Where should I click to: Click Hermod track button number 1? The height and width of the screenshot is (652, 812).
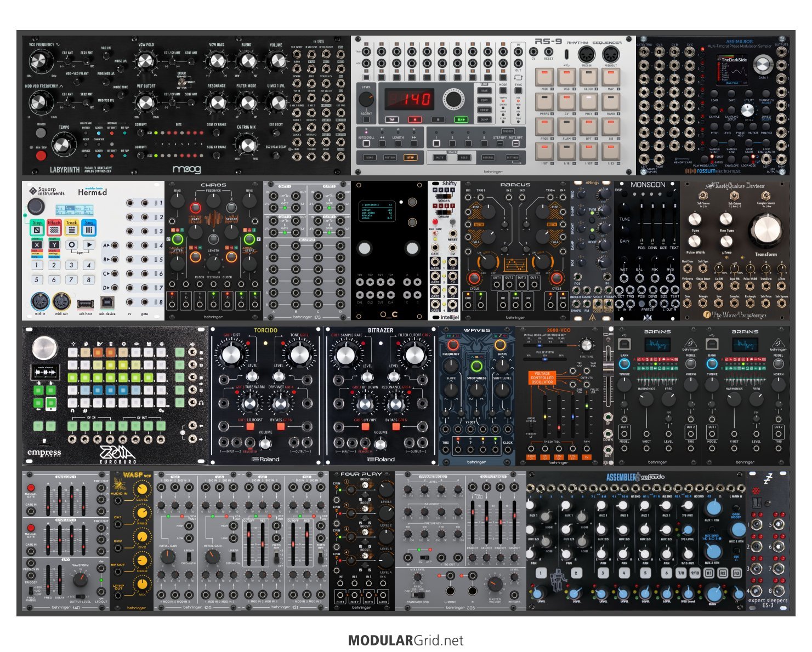coord(37,265)
